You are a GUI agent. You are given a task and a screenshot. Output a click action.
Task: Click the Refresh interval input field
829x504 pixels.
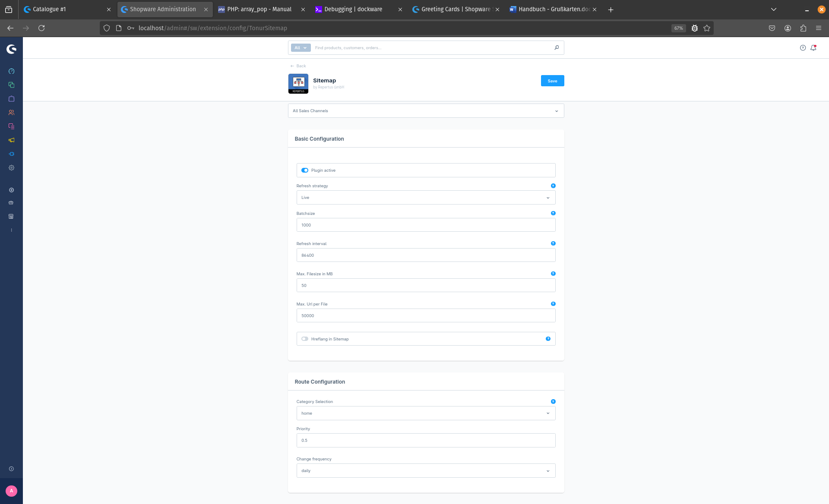426,255
